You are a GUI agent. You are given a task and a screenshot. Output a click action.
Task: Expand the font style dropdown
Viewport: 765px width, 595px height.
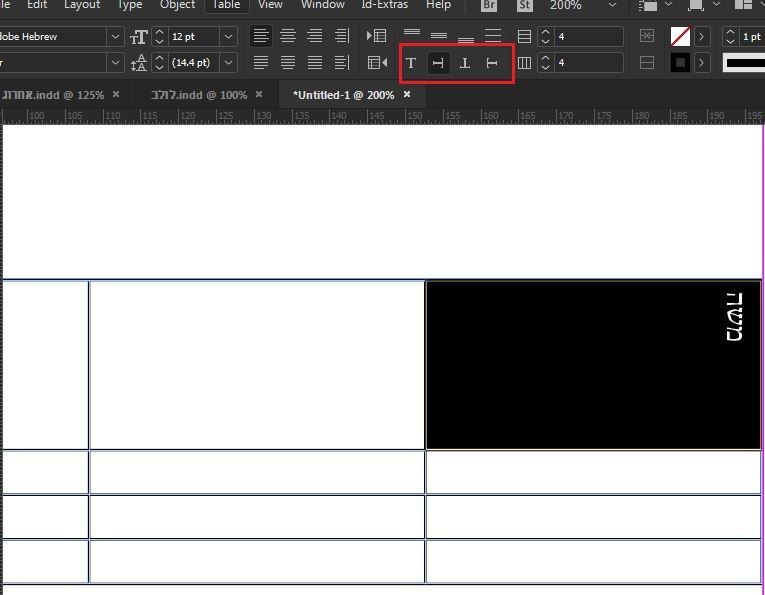pyautogui.click(x=115, y=62)
